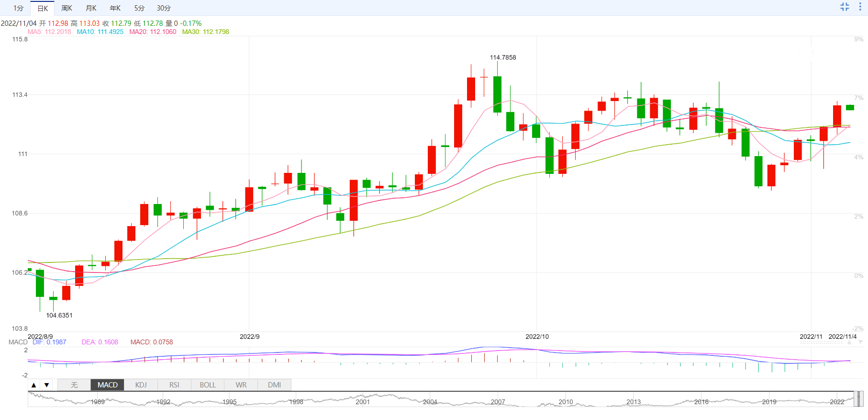The width and height of the screenshot is (868, 420).
Task: Click the 2022/11/04 quote summary line
Action: (101, 23)
